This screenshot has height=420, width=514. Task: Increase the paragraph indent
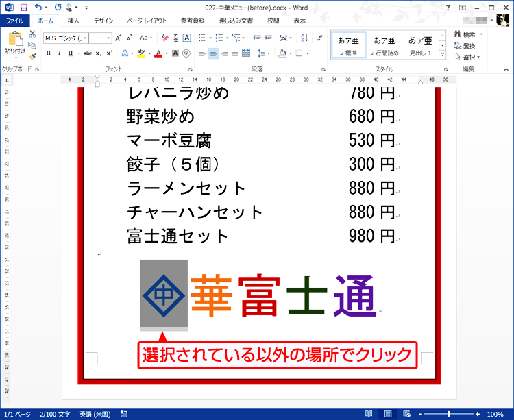[x=268, y=38]
